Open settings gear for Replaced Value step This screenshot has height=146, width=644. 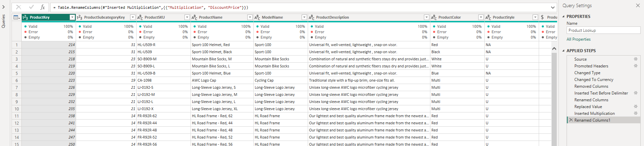[636, 107]
